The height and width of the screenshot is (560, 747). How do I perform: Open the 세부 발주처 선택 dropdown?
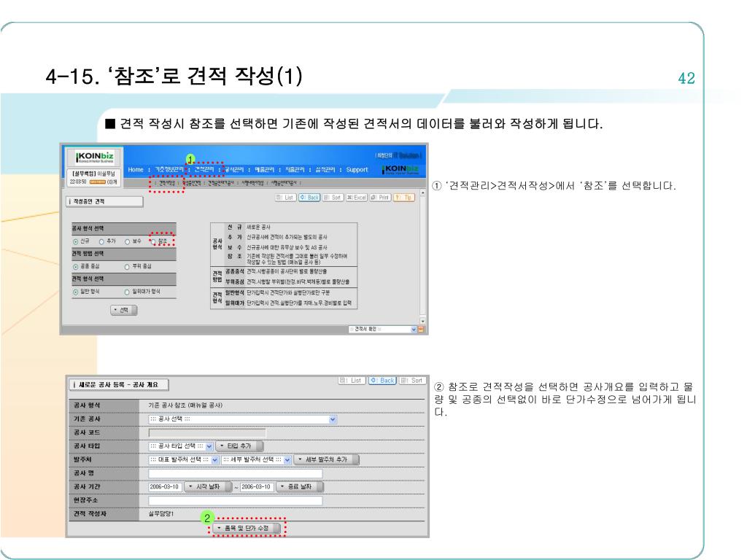pos(256,460)
